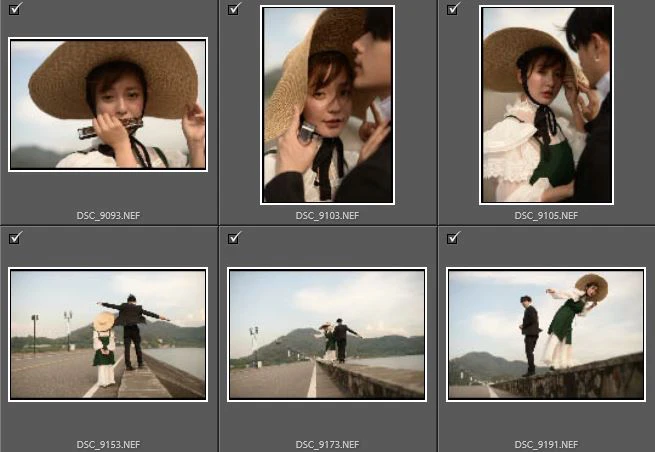Click the DSC_9093.NEF filename label
Image resolution: width=655 pixels, height=452 pixels.
tap(108, 215)
